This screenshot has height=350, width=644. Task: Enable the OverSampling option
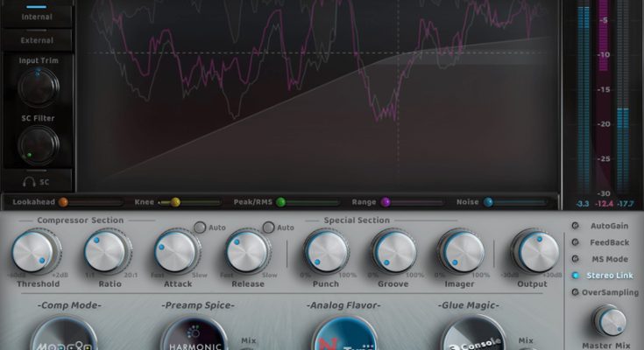576,292
